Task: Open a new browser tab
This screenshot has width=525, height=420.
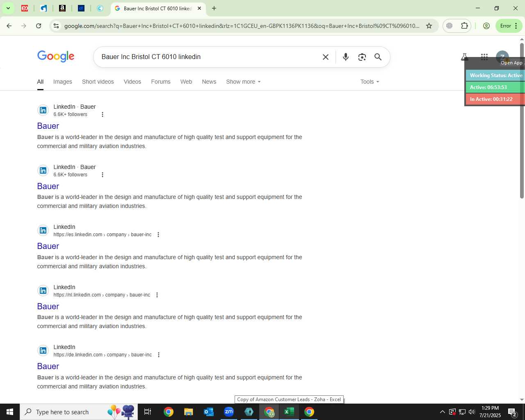Action: tap(214, 8)
